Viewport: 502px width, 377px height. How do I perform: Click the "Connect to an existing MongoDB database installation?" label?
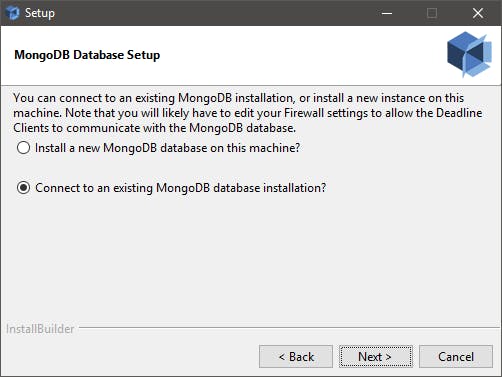[x=181, y=188]
